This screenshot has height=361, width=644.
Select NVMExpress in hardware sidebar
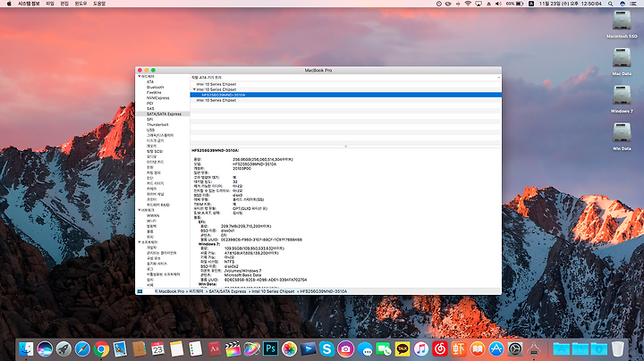pyautogui.click(x=157, y=98)
